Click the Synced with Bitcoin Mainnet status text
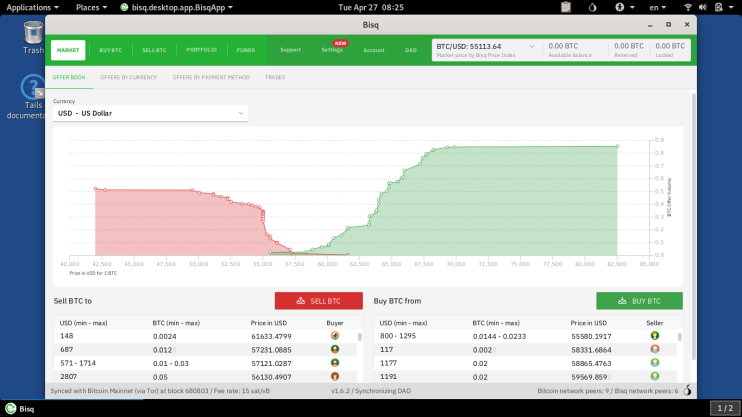 [160, 391]
